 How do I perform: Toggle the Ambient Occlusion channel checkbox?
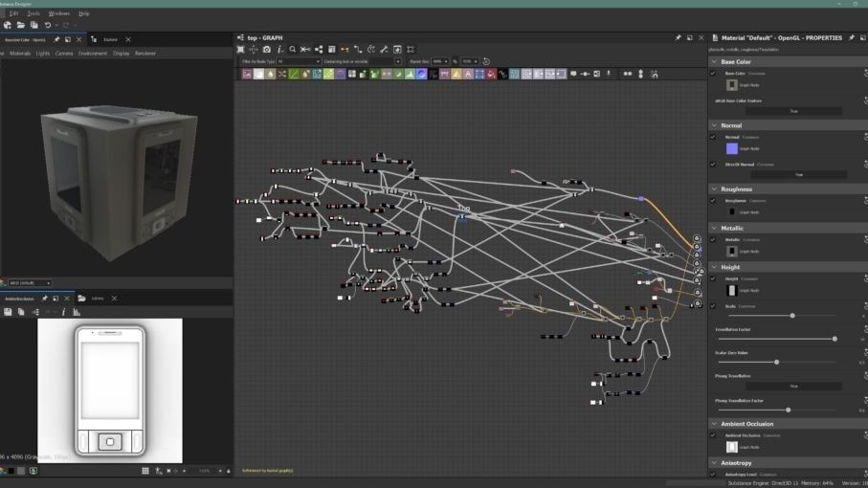click(713, 435)
